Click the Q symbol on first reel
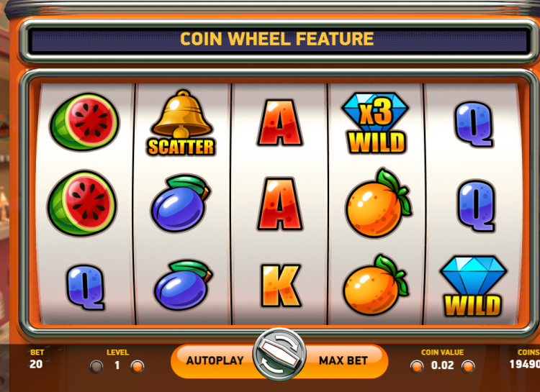This screenshot has height=392, width=540. click(86, 288)
